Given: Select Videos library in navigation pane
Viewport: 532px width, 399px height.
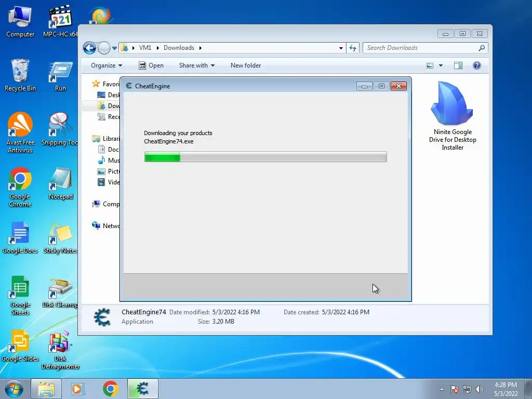Looking at the screenshot, I should coord(109,182).
